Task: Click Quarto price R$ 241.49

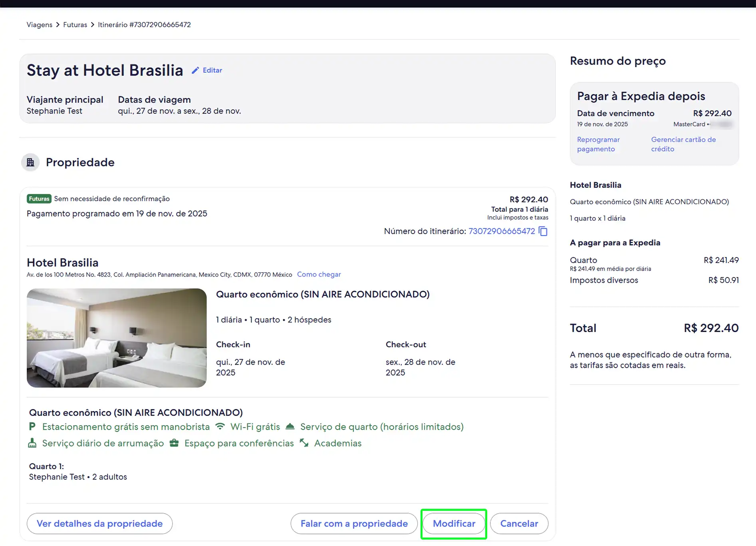Action: [x=721, y=260]
